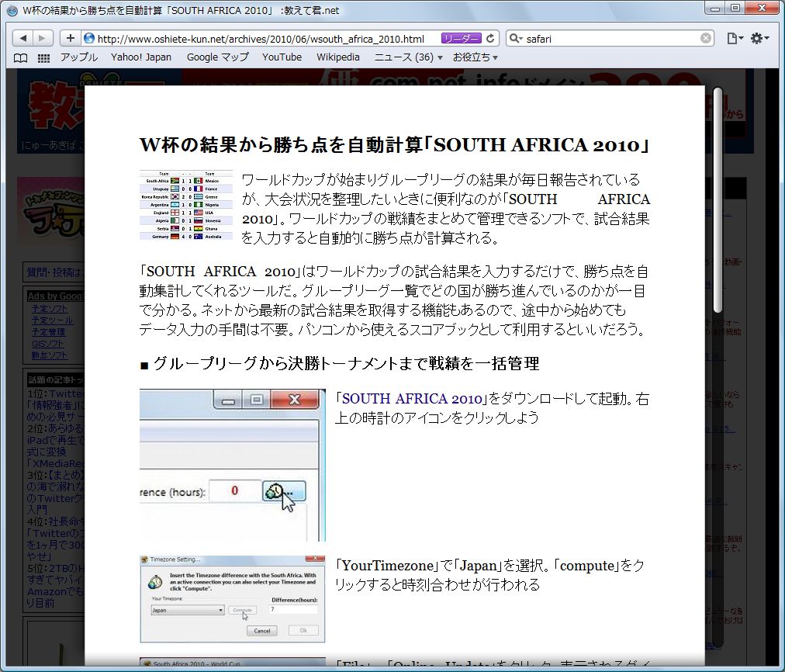Image resolution: width=785 pixels, height=672 pixels.
Task: Open the Yahoo! Japan bookmark
Action: click(x=141, y=57)
